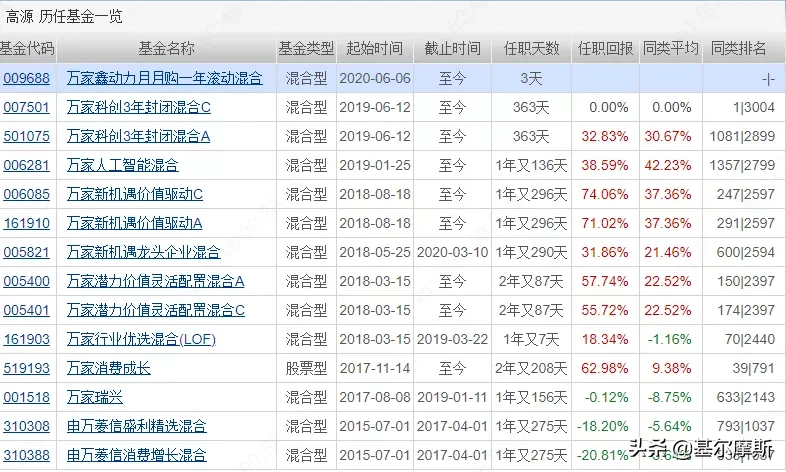Open 申万菱信消费增长混合 fund link

(137, 455)
